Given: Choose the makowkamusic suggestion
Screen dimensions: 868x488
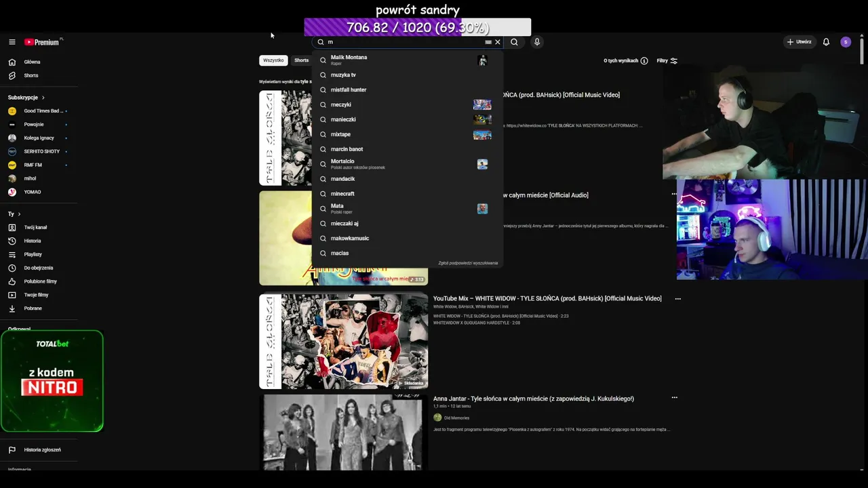Looking at the screenshot, I should [408, 239].
